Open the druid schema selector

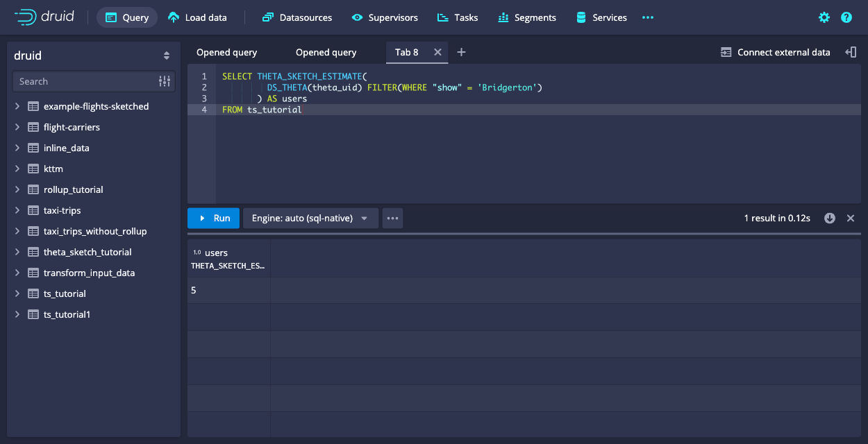point(94,55)
